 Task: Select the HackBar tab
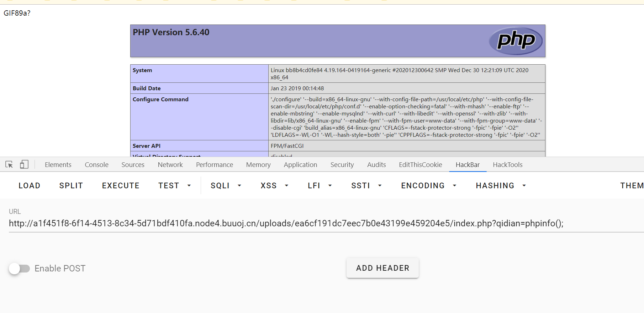tap(468, 164)
